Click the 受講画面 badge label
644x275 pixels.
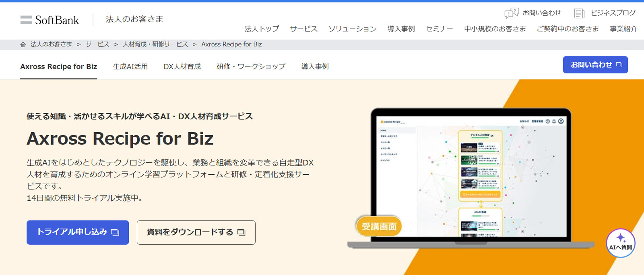click(x=379, y=226)
